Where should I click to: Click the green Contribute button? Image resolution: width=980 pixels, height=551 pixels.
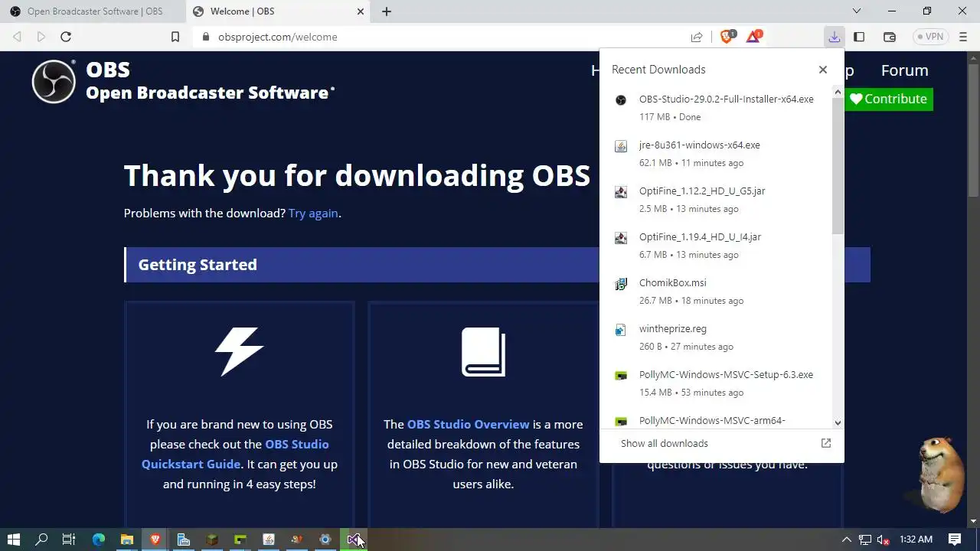(x=888, y=99)
